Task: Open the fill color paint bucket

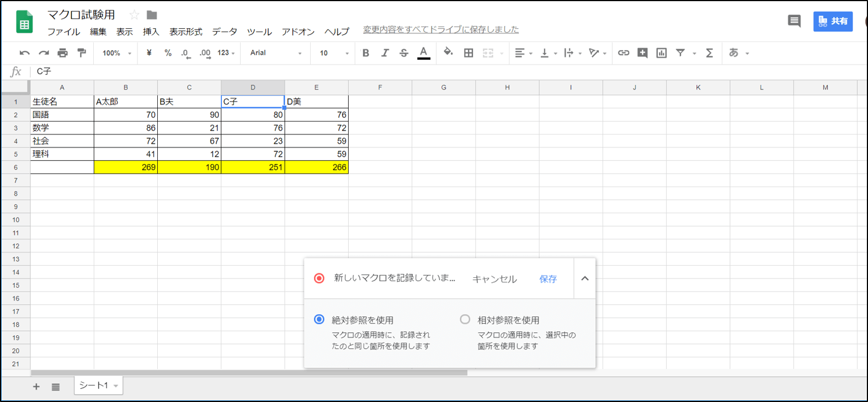Action: tap(448, 52)
